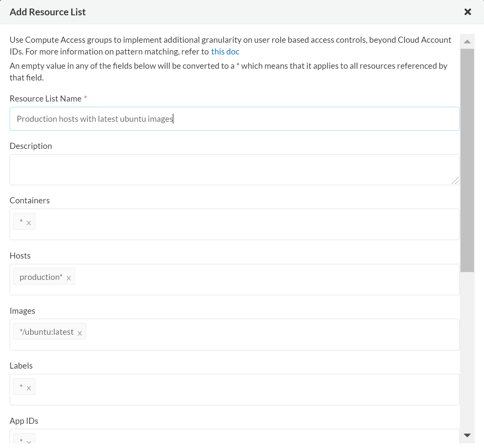484x448 pixels.
Task: Click the */ubuntu:latest tag text
Action: tap(47, 332)
